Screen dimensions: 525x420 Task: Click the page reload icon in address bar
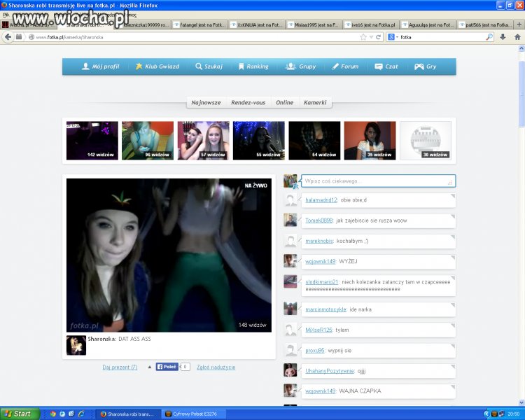pyautogui.click(x=378, y=37)
